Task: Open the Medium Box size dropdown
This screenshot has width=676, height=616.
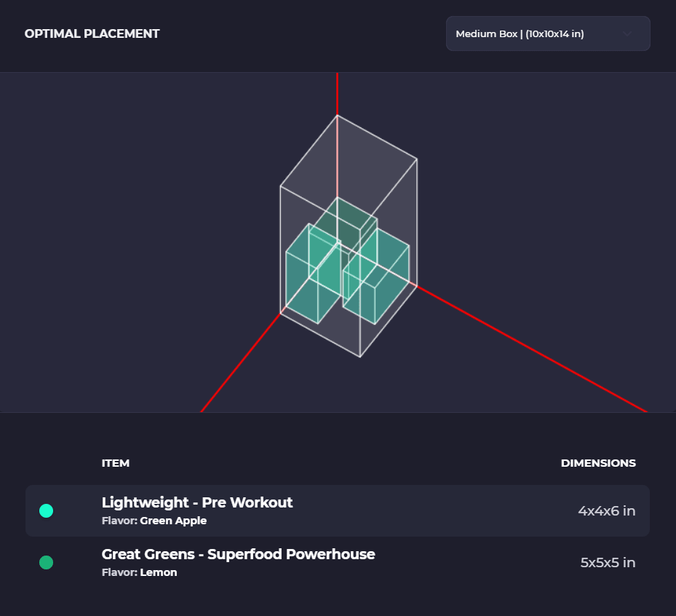Action: [548, 33]
